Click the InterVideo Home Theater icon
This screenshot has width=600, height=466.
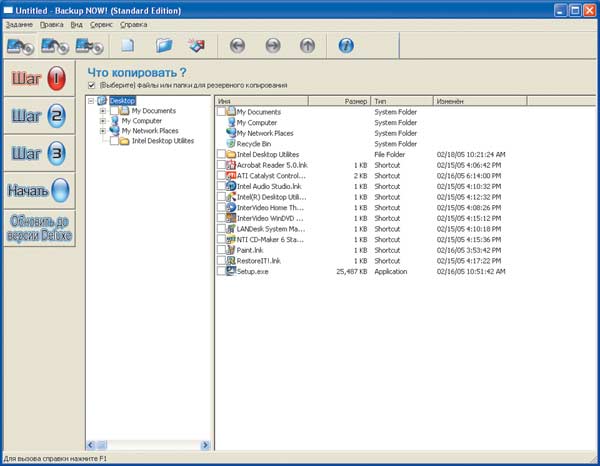point(231,207)
